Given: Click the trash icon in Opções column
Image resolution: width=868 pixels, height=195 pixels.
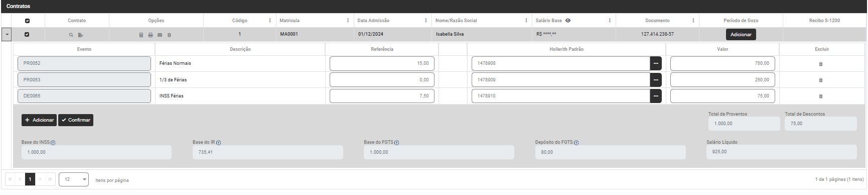Looking at the screenshot, I should (169, 35).
